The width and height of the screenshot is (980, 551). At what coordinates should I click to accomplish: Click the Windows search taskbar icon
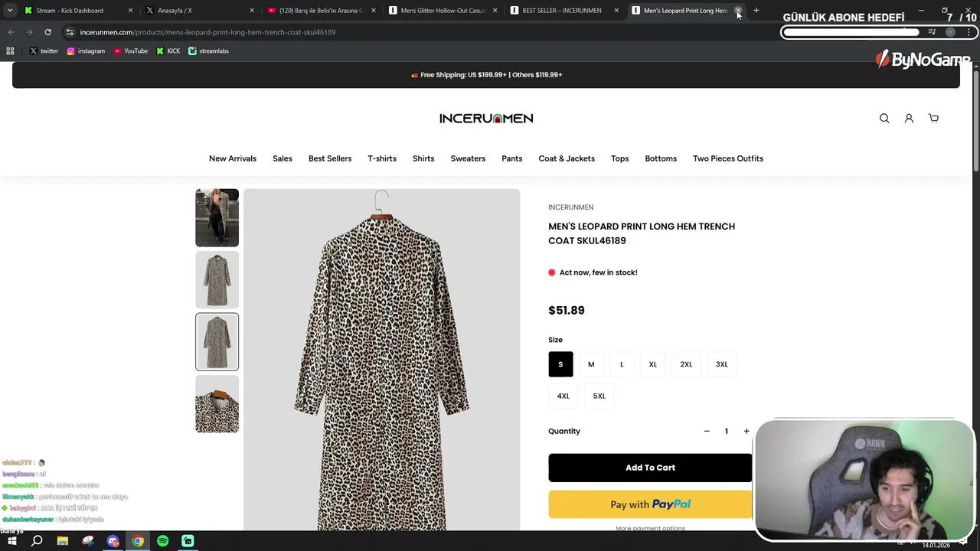37,541
